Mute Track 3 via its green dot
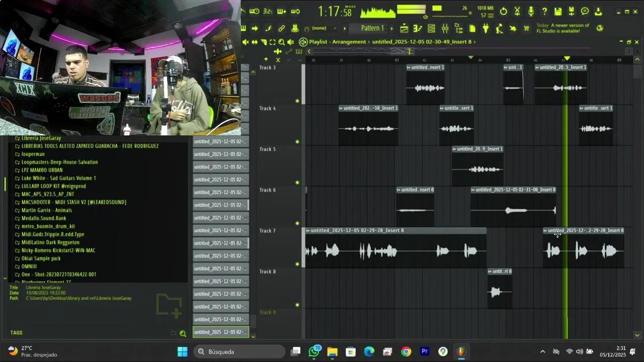Screen dimensions: 644x362 click(297, 101)
